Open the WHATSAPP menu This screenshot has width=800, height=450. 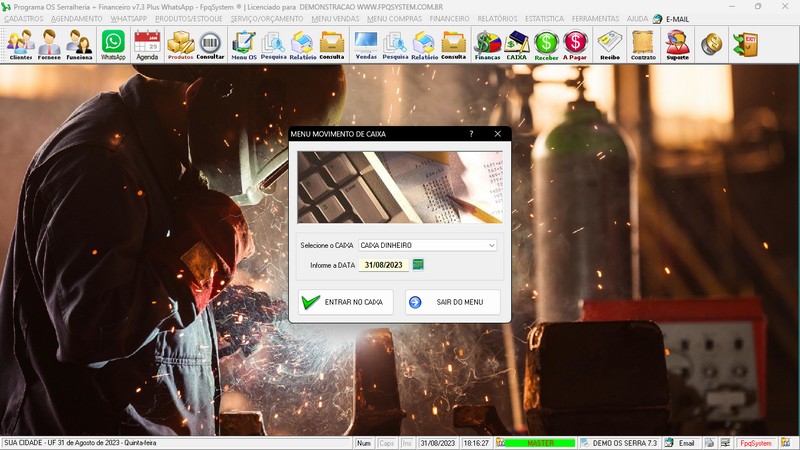pyautogui.click(x=129, y=18)
